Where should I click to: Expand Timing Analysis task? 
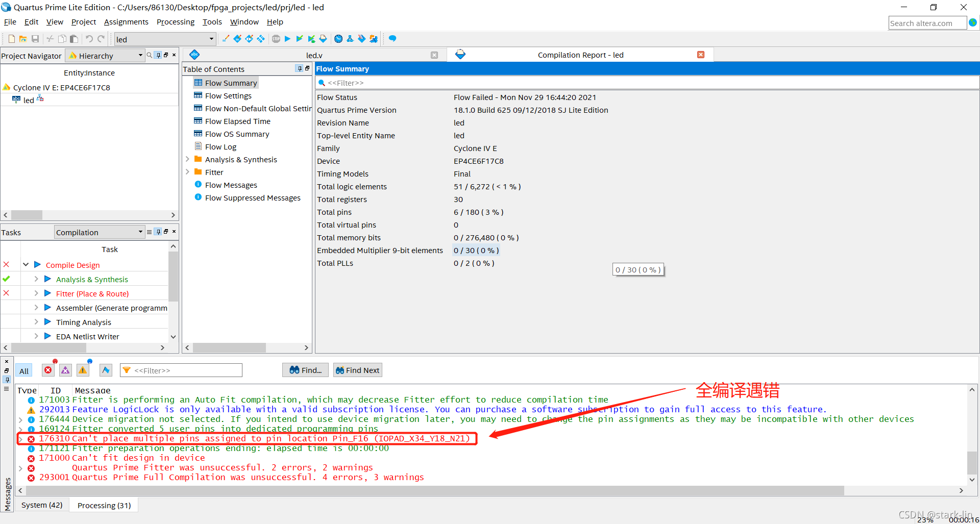(36, 322)
